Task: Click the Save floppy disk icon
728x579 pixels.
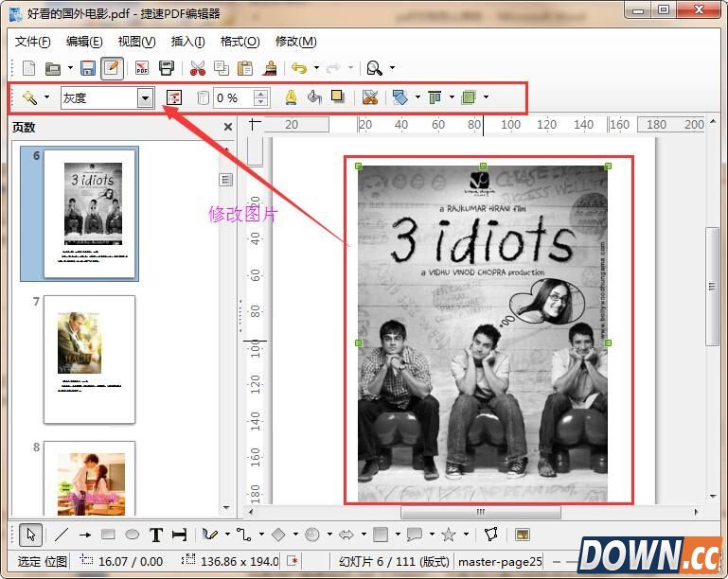Action: [x=87, y=68]
